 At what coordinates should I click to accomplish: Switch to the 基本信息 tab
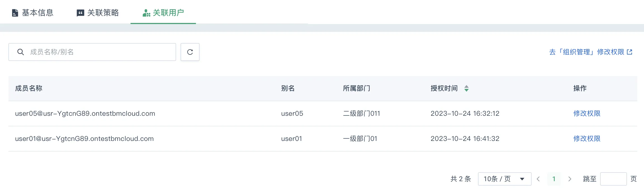33,13
